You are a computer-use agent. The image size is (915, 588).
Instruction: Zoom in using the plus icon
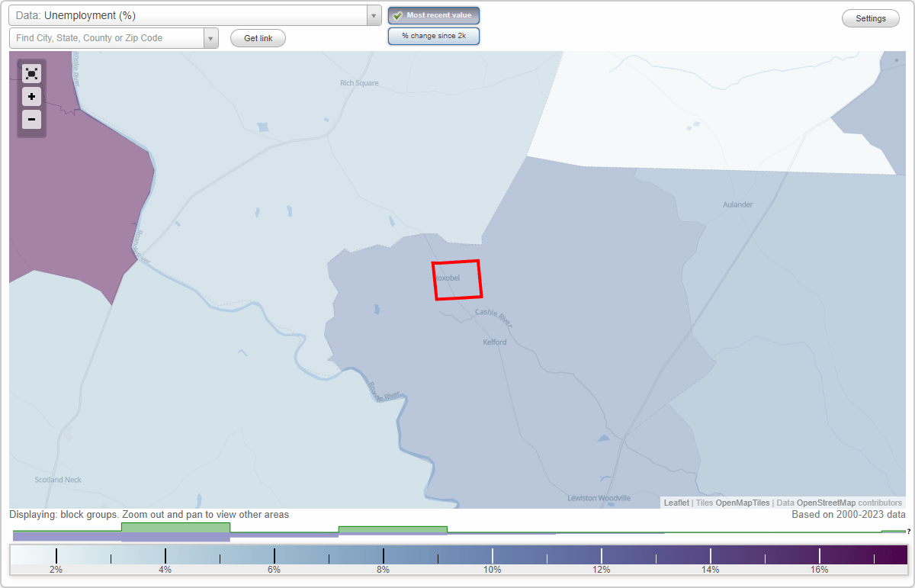(31, 97)
